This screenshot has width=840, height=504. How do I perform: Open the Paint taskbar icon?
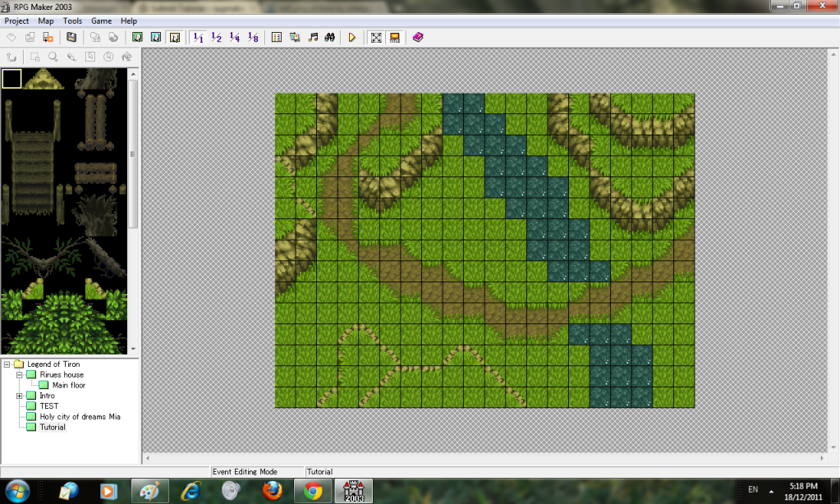click(150, 491)
